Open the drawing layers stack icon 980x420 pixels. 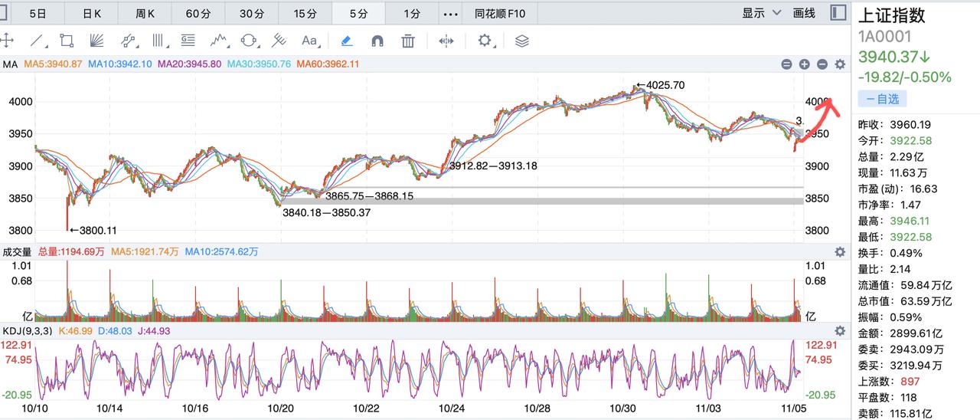[x=521, y=41]
